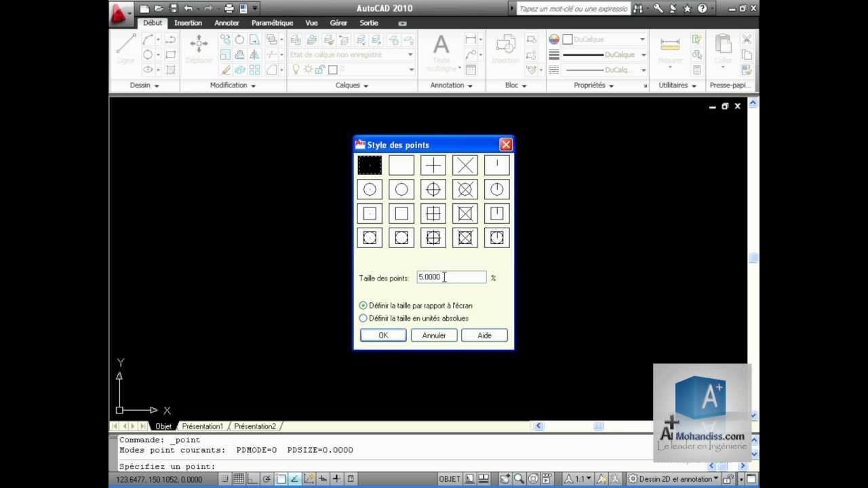Screen dimensions: 868x488
Task: Select the Ligne drawing tool
Action: pyautogui.click(x=125, y=49)
